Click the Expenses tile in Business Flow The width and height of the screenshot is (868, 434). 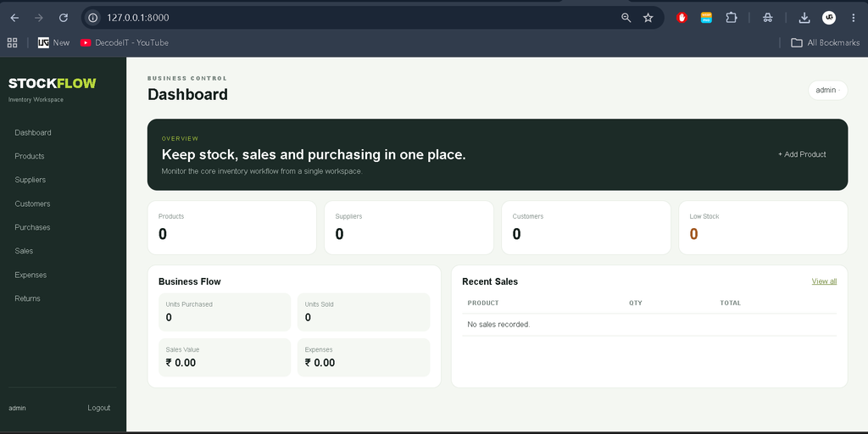click(364, 358)
